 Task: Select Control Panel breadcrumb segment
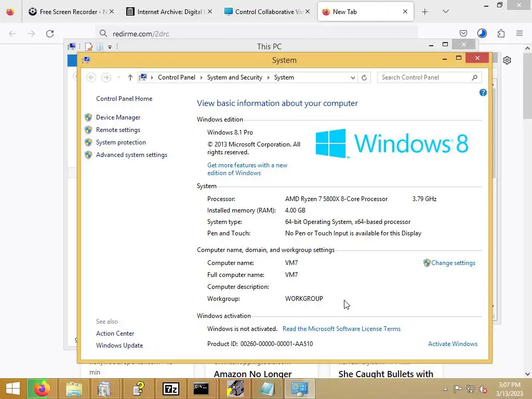[177, 78]
